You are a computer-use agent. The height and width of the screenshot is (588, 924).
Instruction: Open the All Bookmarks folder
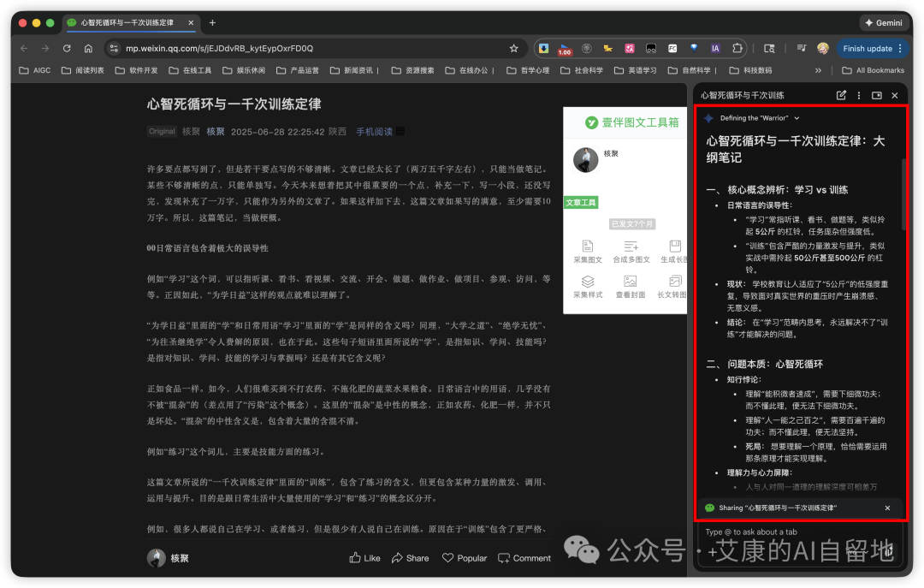pos(873,70)
